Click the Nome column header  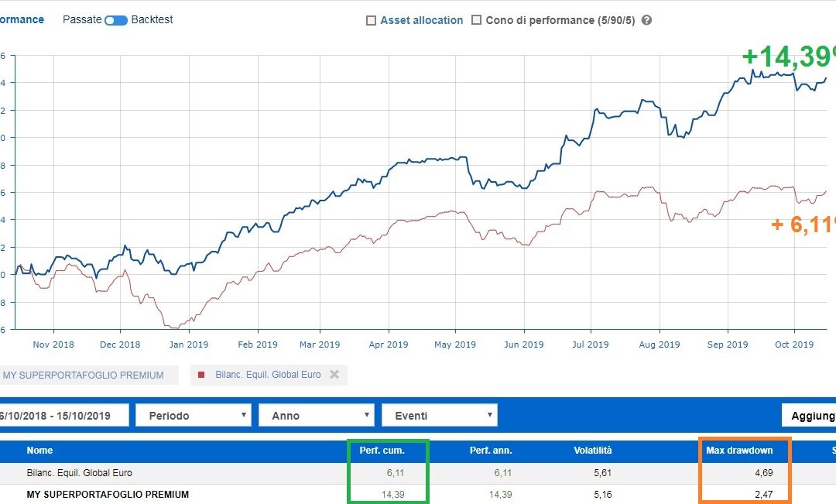click(x=39, y=451)
